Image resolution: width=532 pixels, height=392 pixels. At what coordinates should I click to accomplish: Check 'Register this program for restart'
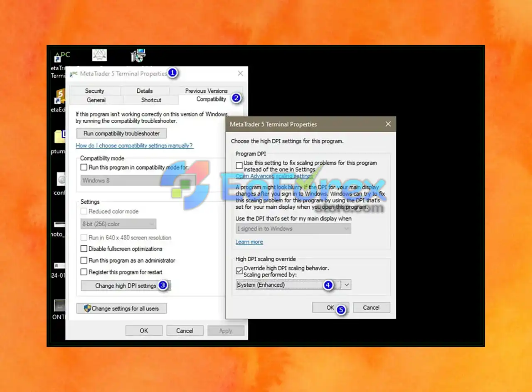[x=84, y=272]
